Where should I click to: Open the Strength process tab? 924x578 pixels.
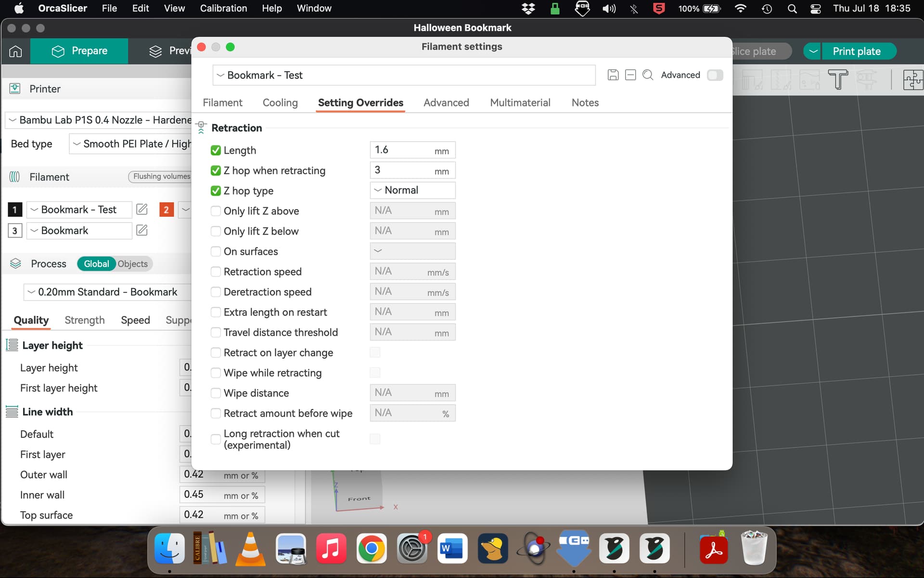[84, 320]
